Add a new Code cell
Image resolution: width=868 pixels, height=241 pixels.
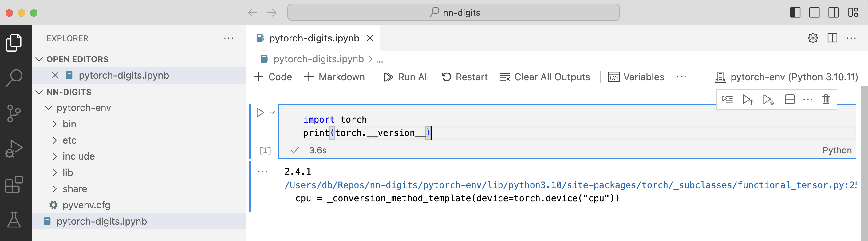273,77
